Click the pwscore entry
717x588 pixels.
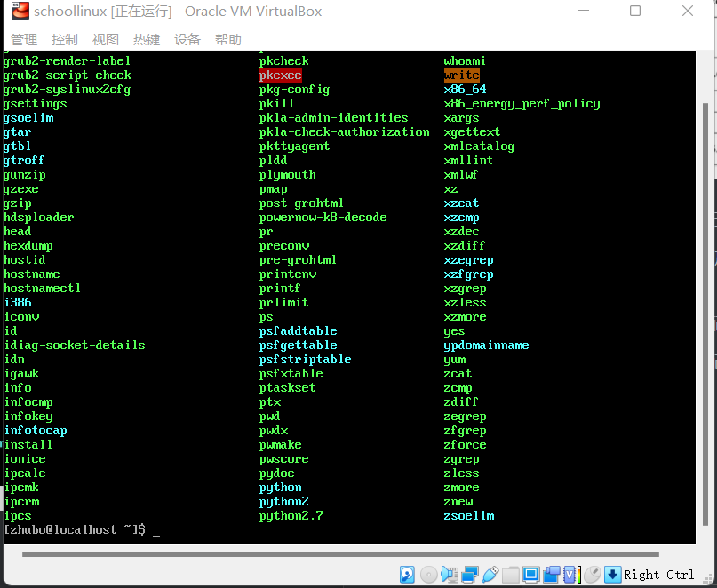coord(284,459)
